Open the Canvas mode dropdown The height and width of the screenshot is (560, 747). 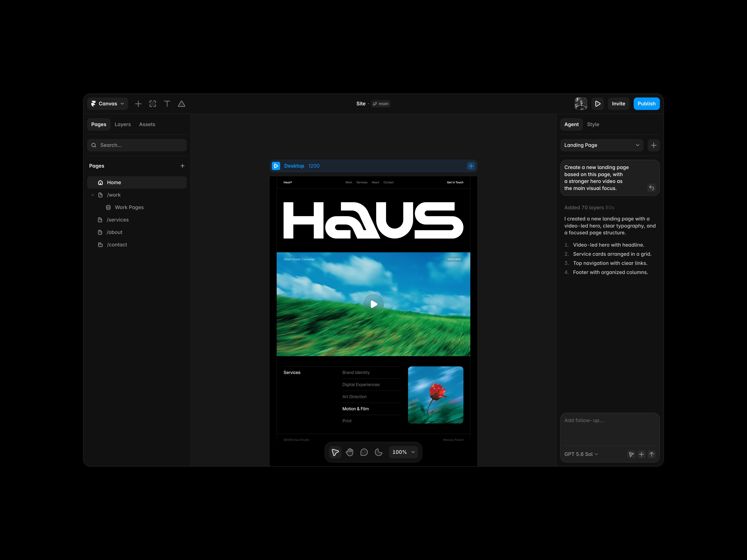click(x=107, y=104)
